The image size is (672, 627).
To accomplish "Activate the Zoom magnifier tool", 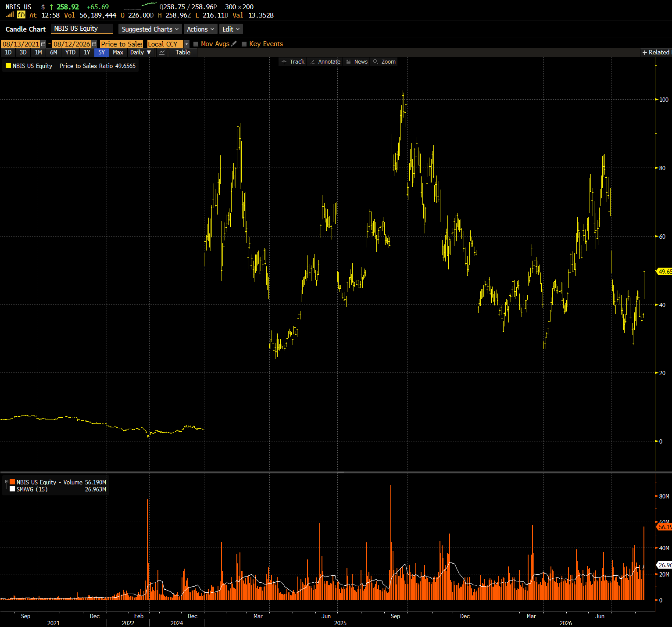I will pyautogui.click(x=384, y=62).
